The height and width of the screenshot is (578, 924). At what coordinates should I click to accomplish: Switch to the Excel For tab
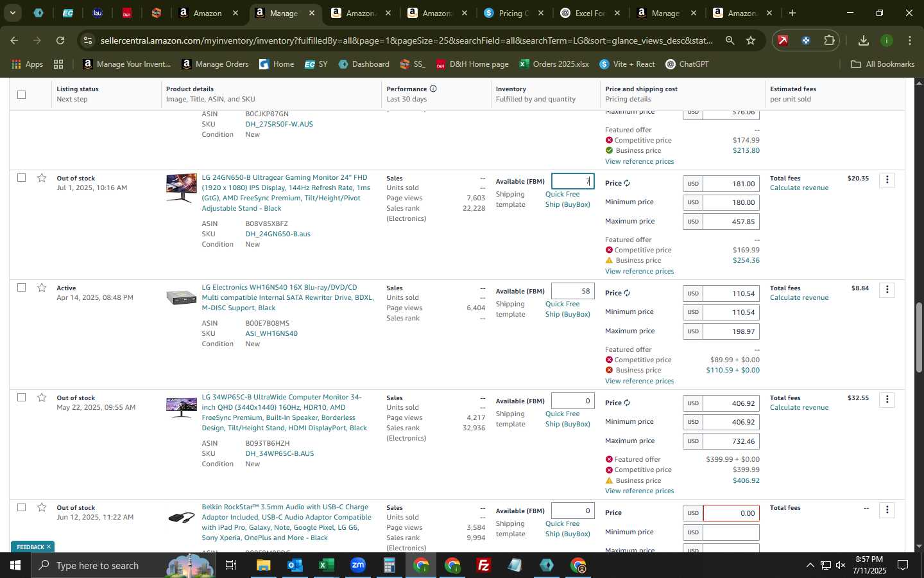click(590, 13)
